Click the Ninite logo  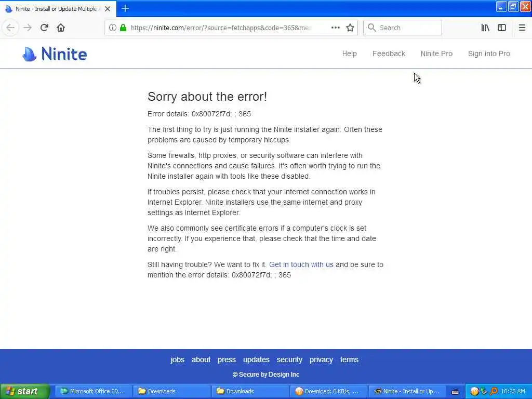point(55,54)
